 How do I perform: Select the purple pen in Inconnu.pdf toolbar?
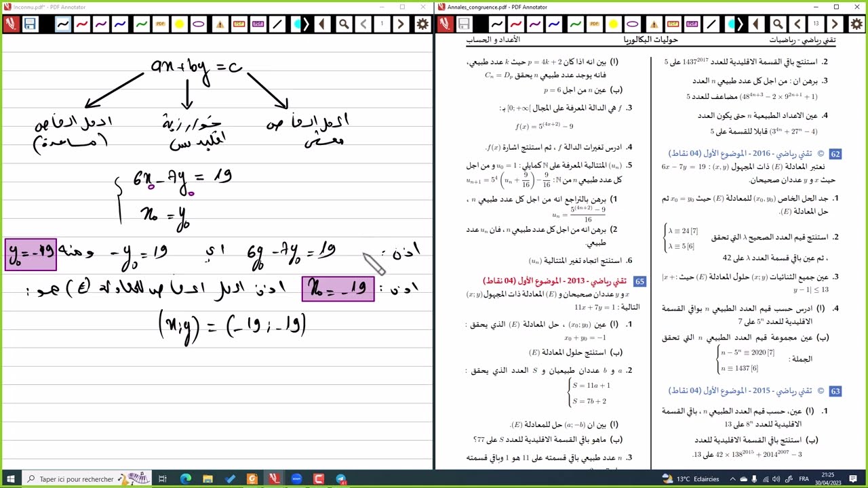pyautogui.click(x=101, y=24)
